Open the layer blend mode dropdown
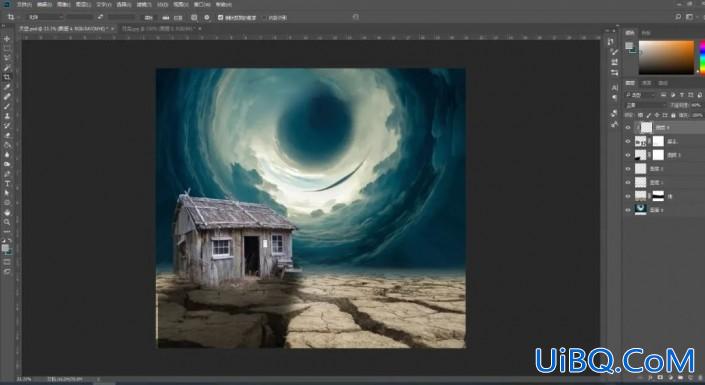Viewport: 705px width, 385px height. pos(646,105)
